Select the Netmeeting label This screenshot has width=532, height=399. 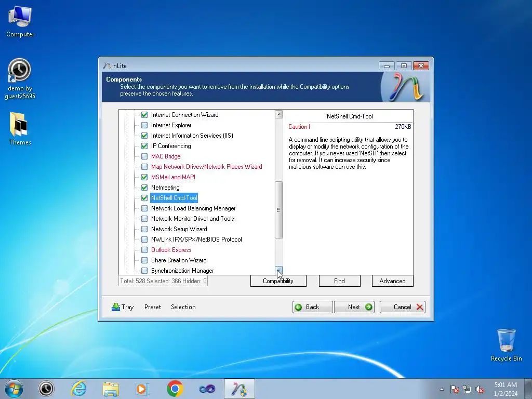[x=165, y=188]
